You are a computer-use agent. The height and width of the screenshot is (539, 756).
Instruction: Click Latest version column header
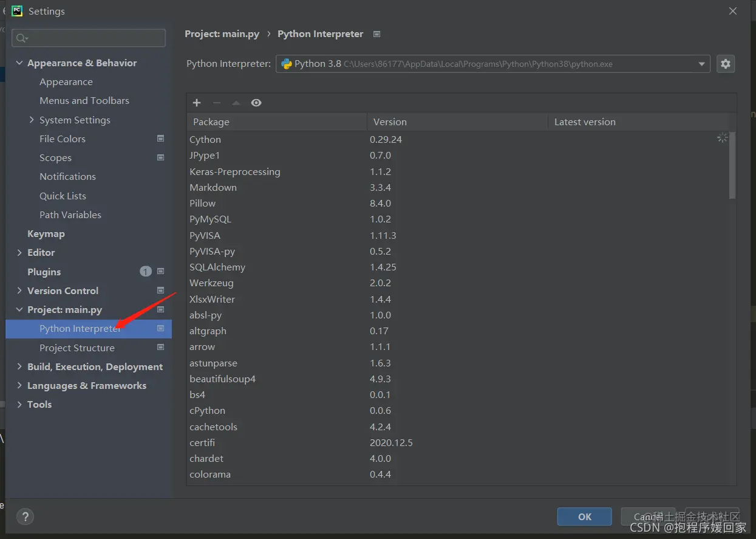coord(639,122)
